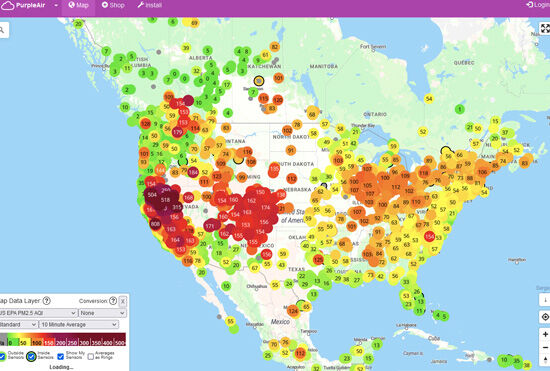Image resolution: width=550 pixels, height=371 pixels.
Task: Open the 106 sensor marker in Maine
Action: pos(483,172)
